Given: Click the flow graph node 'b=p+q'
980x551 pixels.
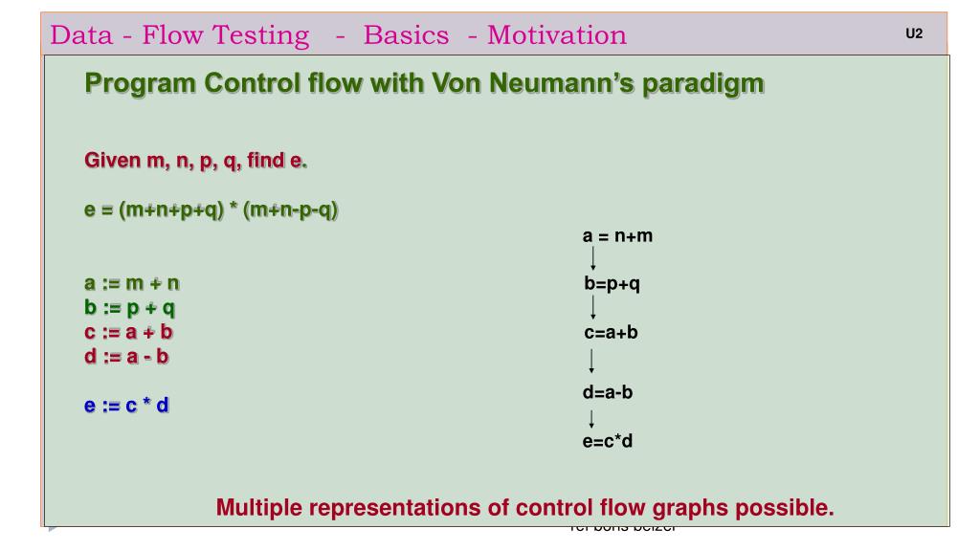Looking at the screenshot, I should (612, 284).
